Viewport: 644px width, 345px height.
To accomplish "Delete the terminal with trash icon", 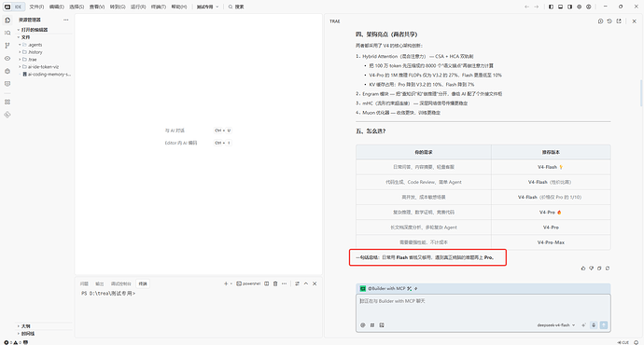I will tap(275, 283).
